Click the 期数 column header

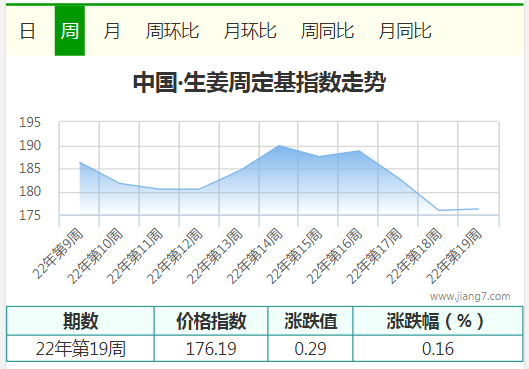[x=80, y=321]
